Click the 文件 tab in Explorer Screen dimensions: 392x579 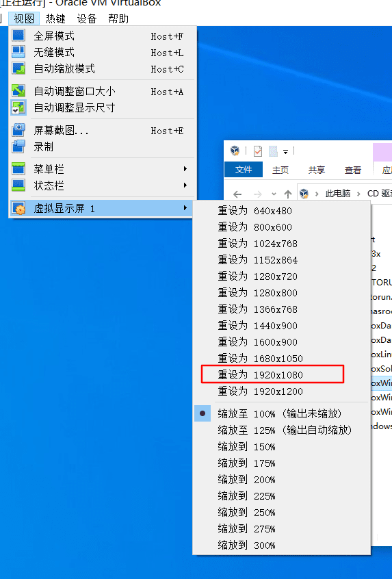point(244,170)
